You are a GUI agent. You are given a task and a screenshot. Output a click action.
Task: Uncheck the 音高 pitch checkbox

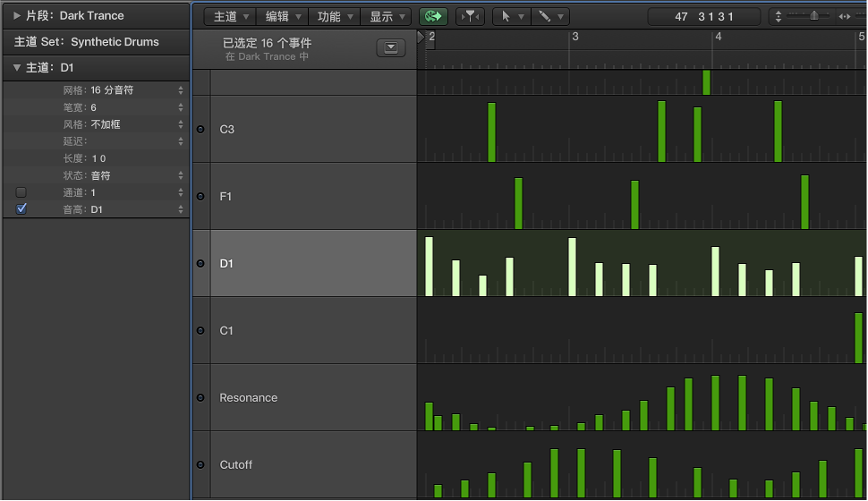[21, 209]
